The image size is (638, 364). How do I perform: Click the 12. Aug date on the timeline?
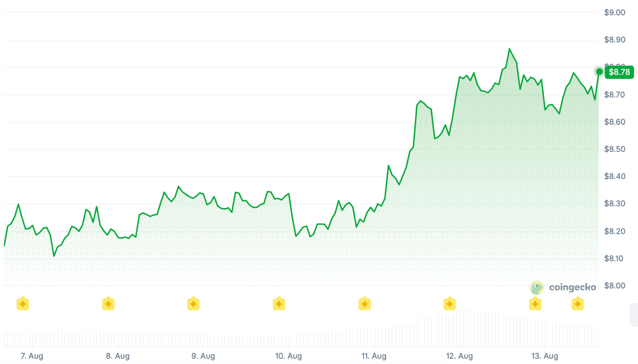(459, 356)
